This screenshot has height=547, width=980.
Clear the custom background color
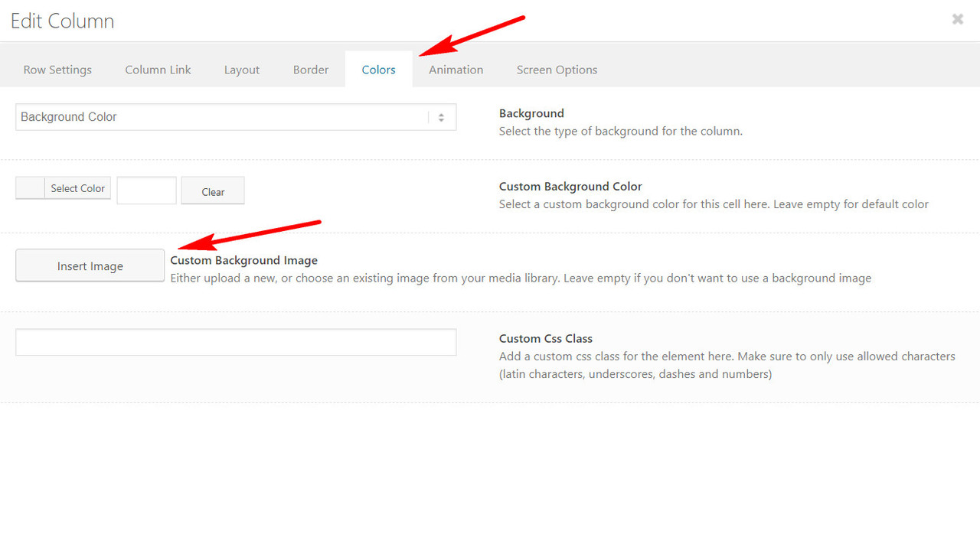213,191
